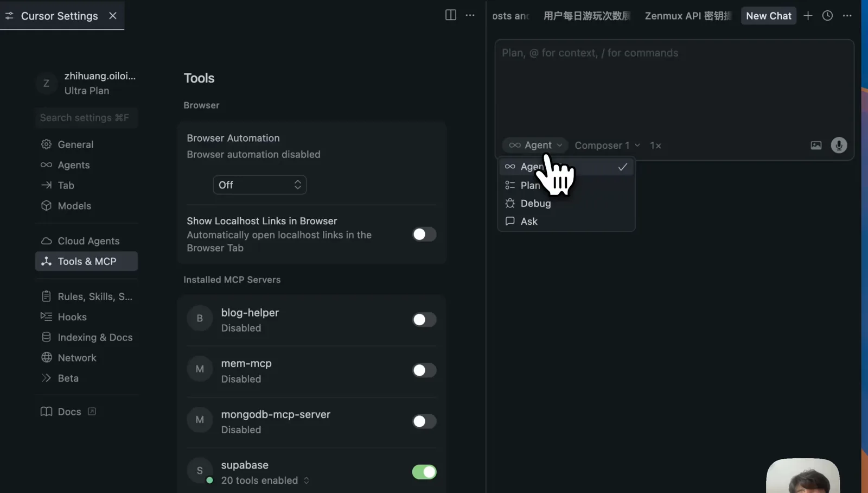This screenshot has height=493, width=868.
Task: Select Tools & MCP settings
Action: pyautogui.click(x=86, y=261)
